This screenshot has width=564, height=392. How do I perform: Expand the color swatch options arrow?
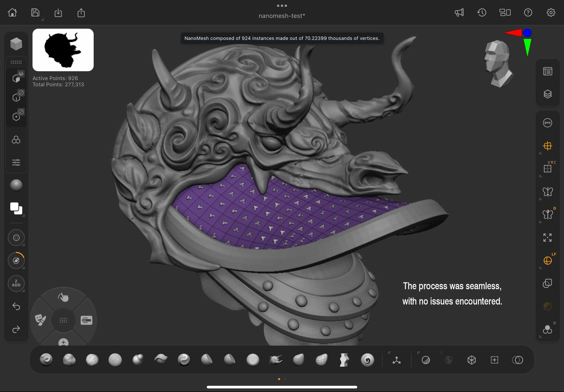tap(24, 216)
